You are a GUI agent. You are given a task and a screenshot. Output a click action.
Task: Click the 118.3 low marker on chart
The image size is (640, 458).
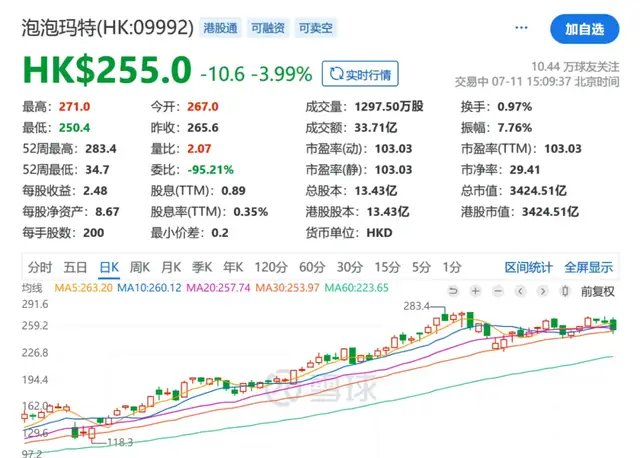point(120,442)
